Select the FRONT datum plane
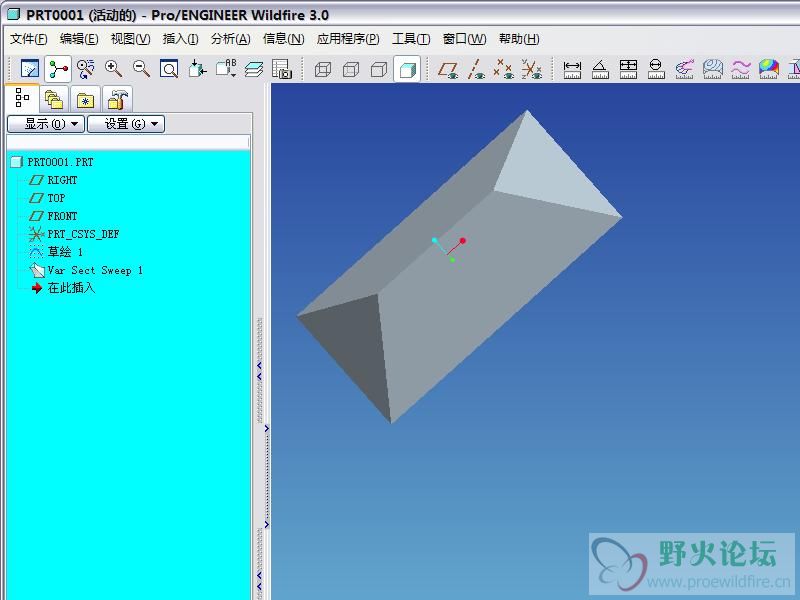The width and height of the screenshot is (800, 600). coord(62,216)
